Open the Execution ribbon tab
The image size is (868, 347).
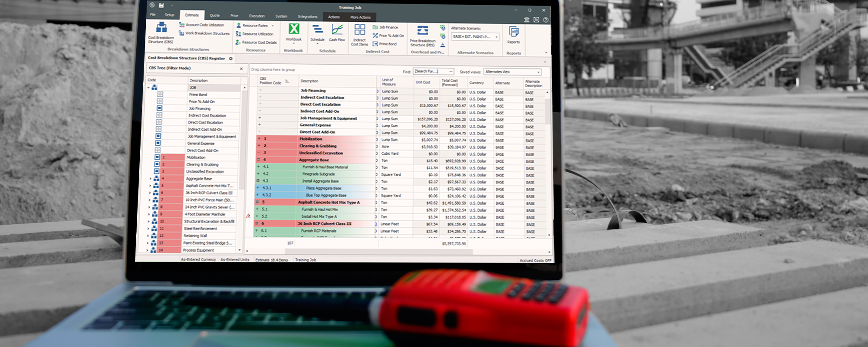[x=256, y=16]
